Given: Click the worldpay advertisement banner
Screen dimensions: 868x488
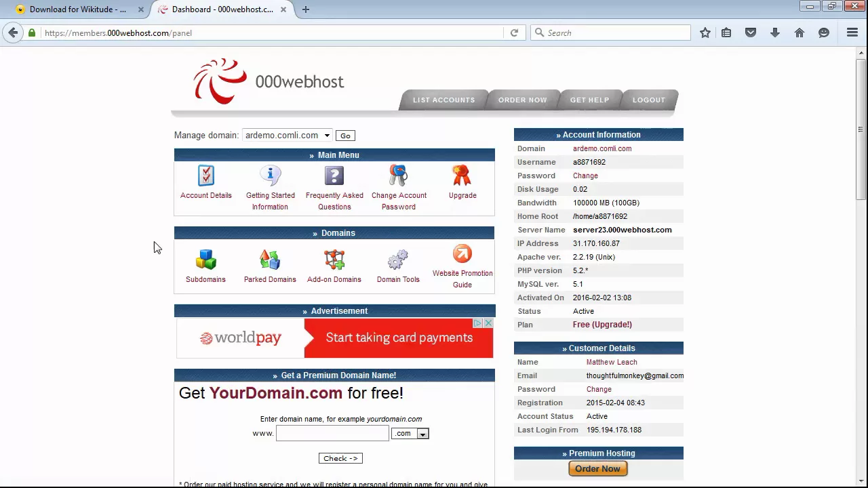Looking at the screenshot, I should (335, 338).
